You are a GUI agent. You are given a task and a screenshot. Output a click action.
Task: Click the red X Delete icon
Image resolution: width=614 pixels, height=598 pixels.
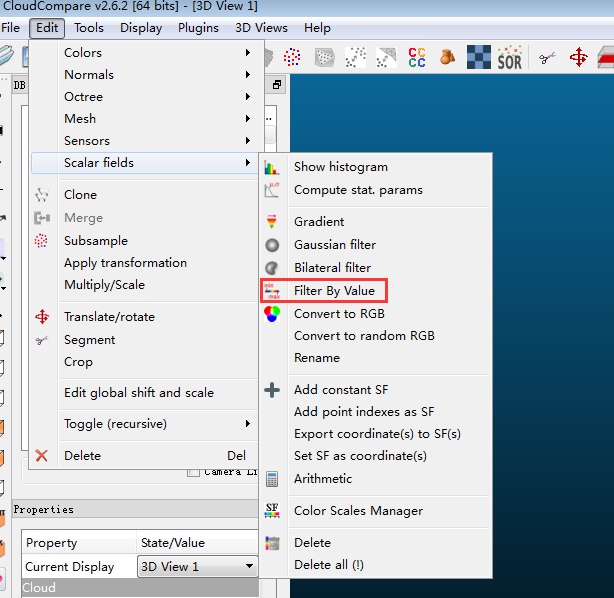pyautogui.click(x=42, y=455)
